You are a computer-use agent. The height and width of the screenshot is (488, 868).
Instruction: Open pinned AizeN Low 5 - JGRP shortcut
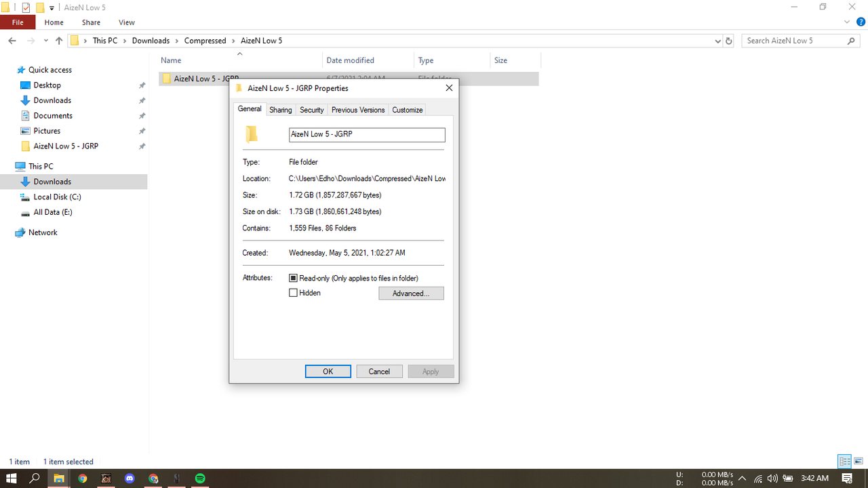pyautogui.click(x=66, y=146)
